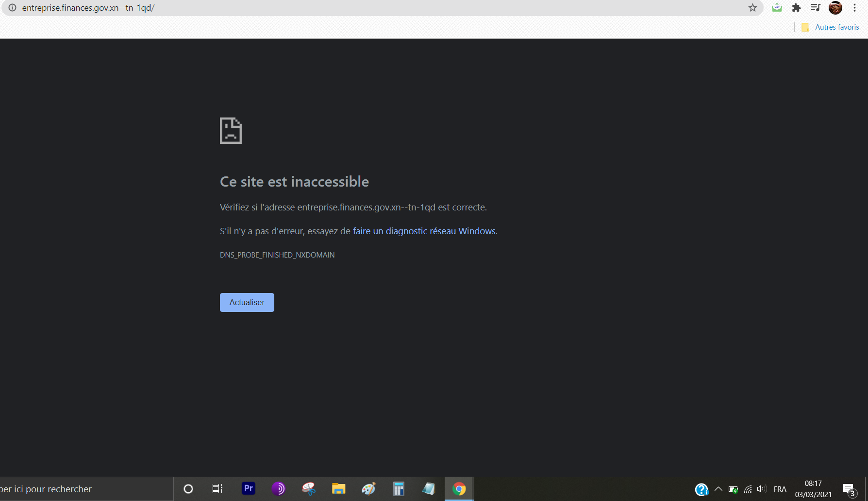Open the Extensions puzzle piece menu
Viewport: 868px width, 501px height.
pos(796,8)
